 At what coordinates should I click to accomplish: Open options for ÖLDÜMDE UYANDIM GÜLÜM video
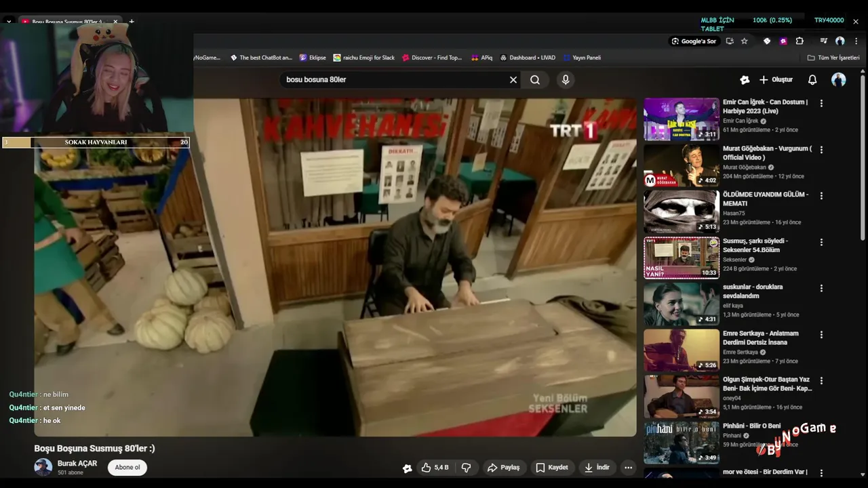821,196
